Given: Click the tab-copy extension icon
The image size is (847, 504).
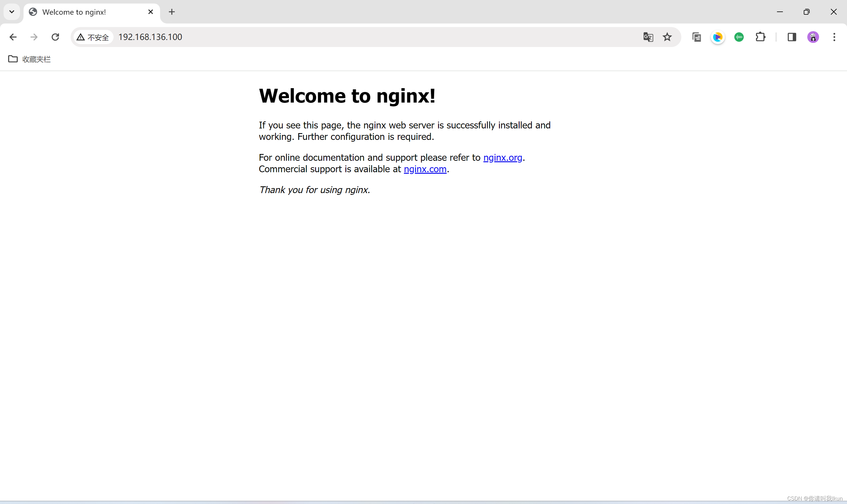Looking at the screenshot, I should point(696,37).
